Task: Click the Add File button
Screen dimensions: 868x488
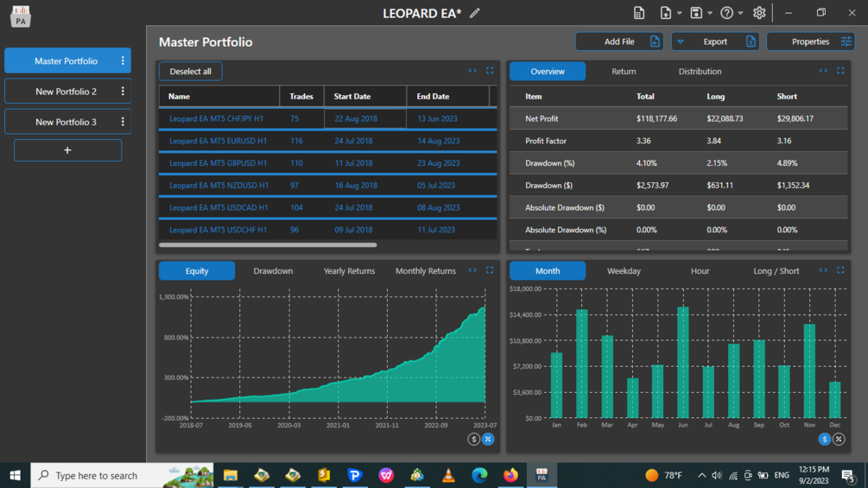Action: pos(619,41)
